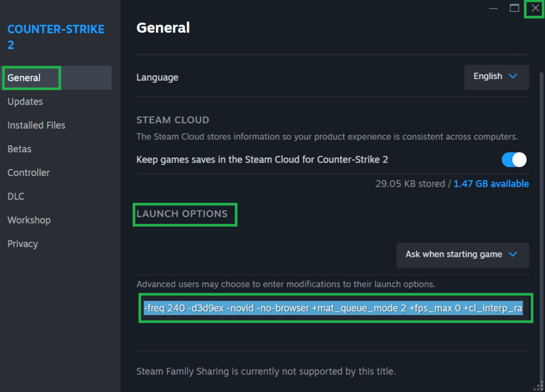Select the Betas section
The height and width of the screenshot is (392, 545).
coord(19,149)
